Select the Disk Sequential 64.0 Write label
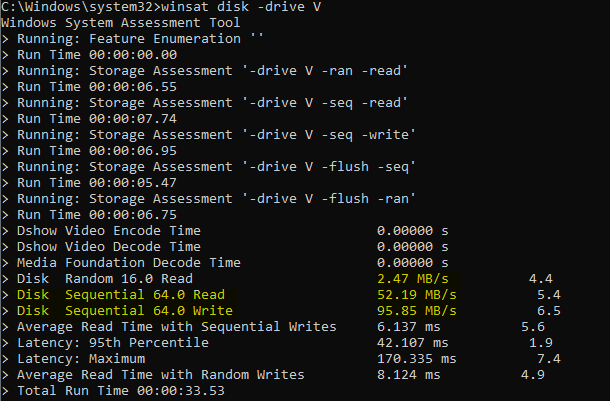The width and height of the screenshot is (610, 401). 125,310
